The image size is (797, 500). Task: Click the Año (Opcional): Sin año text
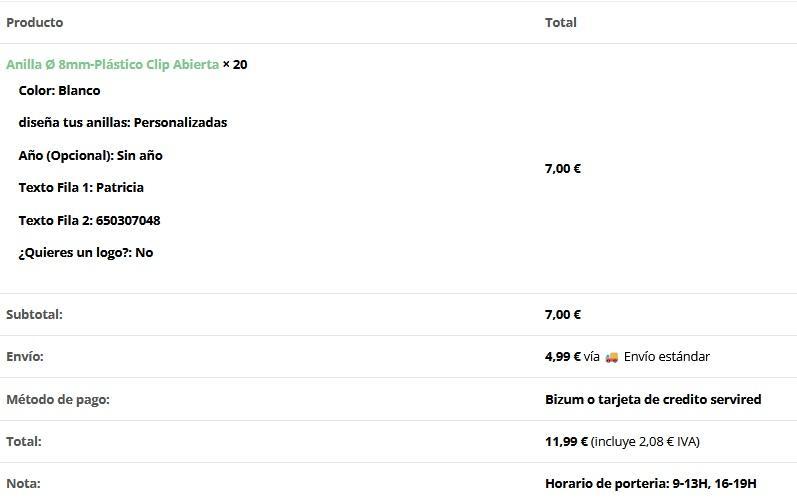tap(90, 155)
